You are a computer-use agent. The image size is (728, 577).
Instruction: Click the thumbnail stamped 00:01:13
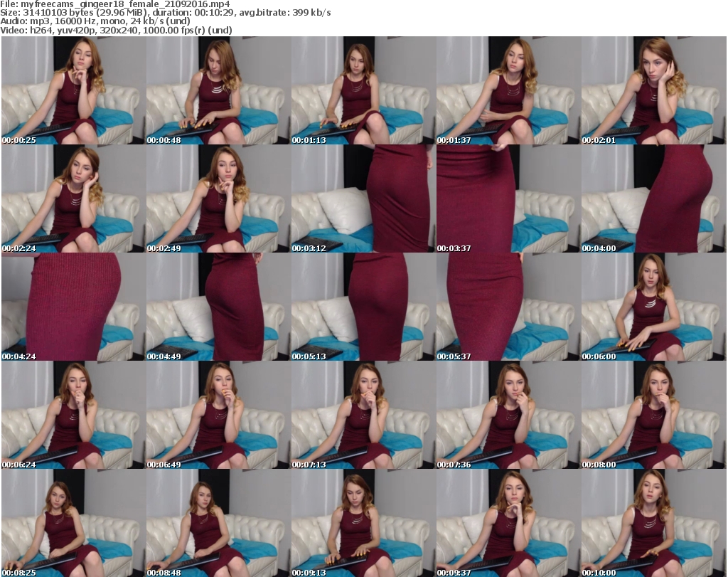tap(363, 90)
